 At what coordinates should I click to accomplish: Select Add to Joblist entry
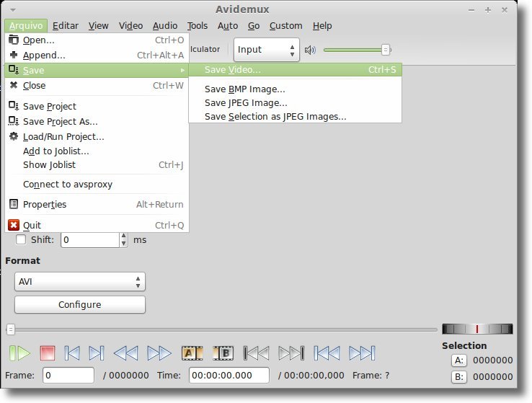97,151
